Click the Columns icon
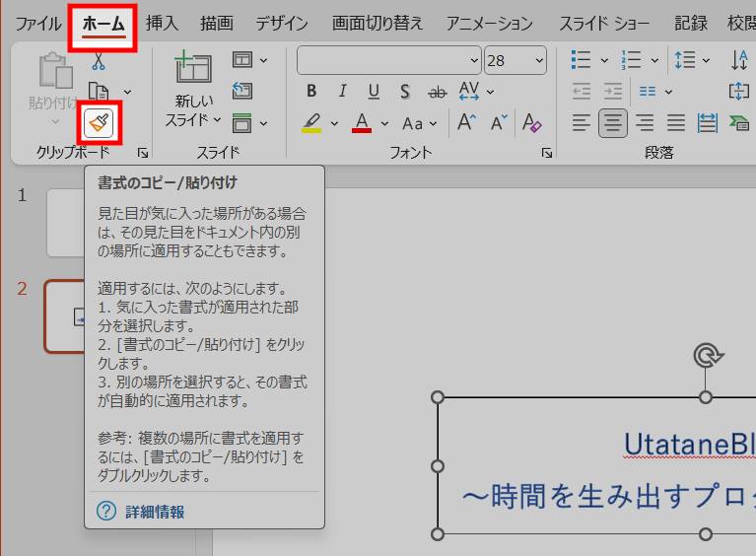This screenshot has height=556, width=756. point(647,91)
